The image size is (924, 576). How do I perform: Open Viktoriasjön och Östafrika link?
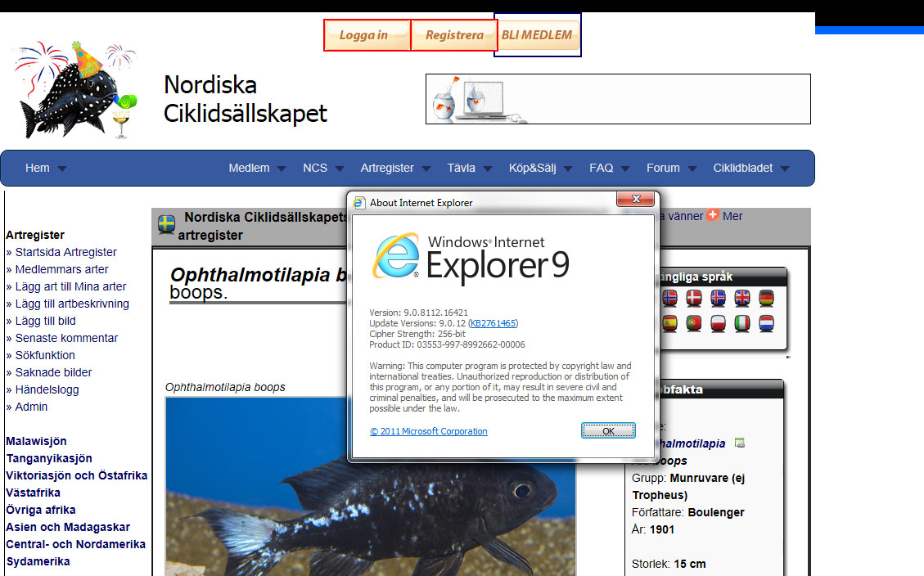[x=77, y=475]
